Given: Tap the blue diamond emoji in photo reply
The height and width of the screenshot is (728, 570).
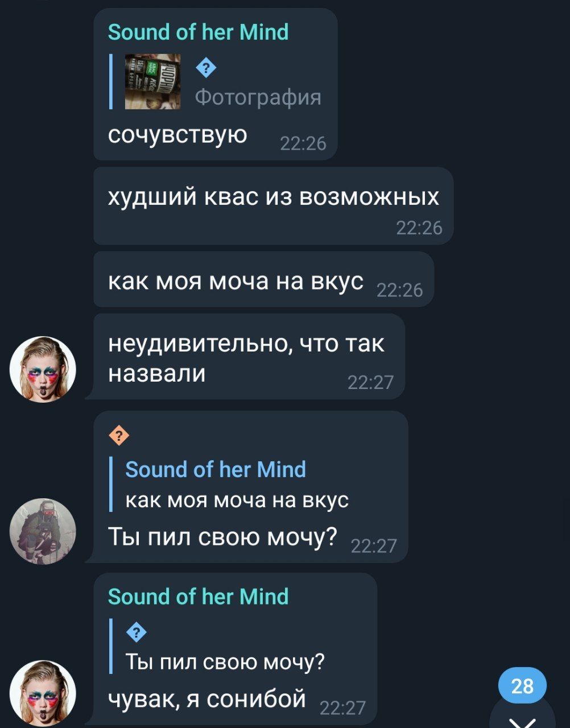Looking at the screenshot, I should click(x=206, y=69).
